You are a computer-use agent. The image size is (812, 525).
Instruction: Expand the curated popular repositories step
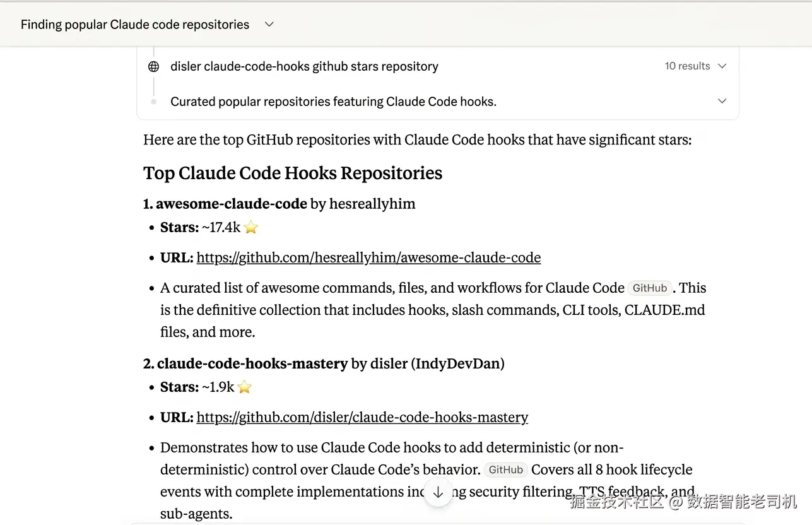coord(722,101)
